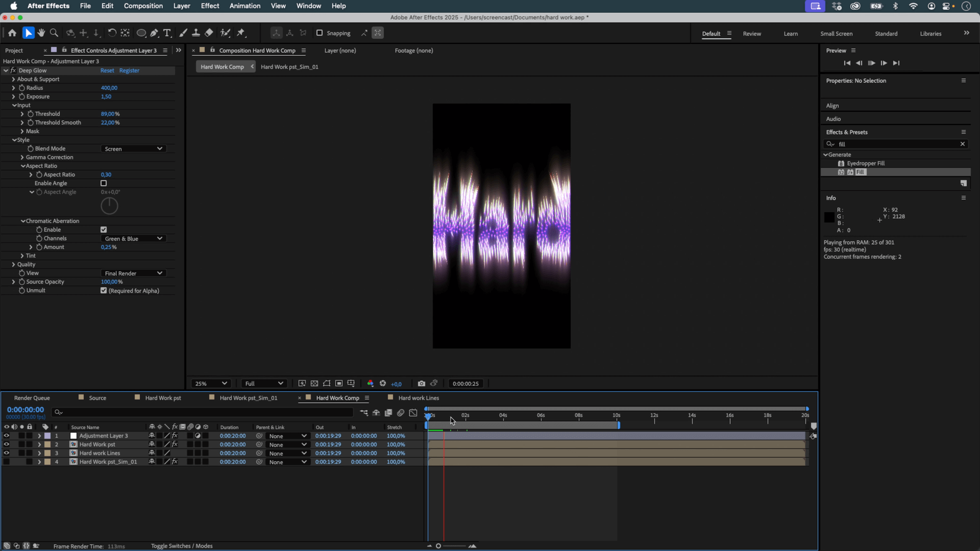Clear the effects search field

click(963, 144)
